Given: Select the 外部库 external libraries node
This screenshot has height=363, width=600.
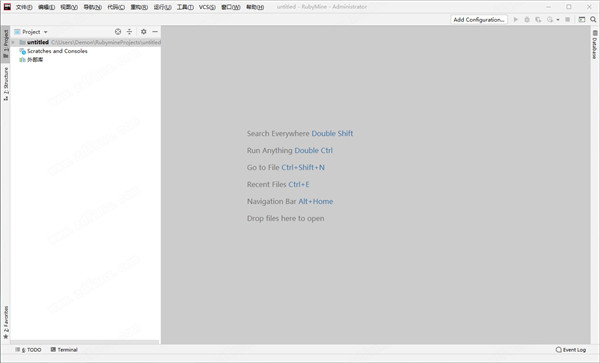Looking at the screenshot, I should pyautogui.click(x=31, y=60).
